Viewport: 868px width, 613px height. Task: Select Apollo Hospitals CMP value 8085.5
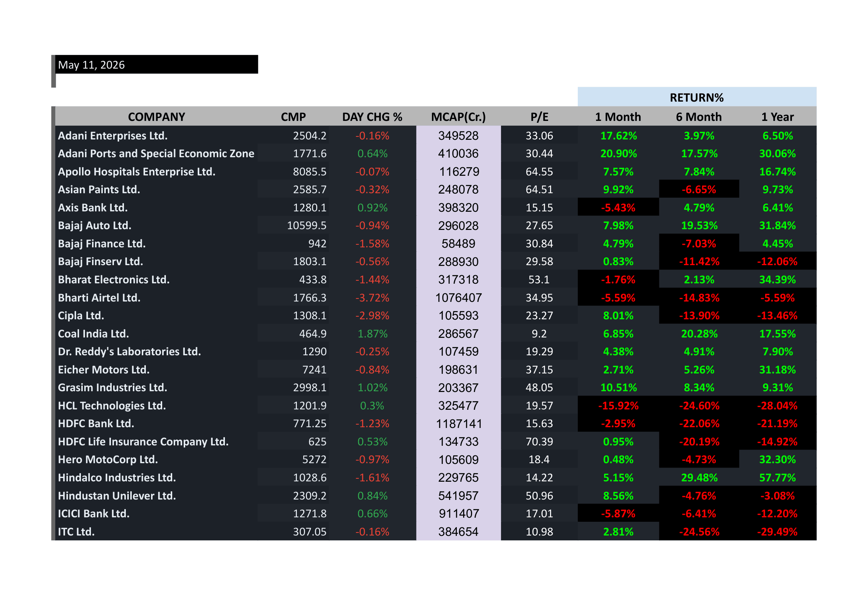(309, 171)
